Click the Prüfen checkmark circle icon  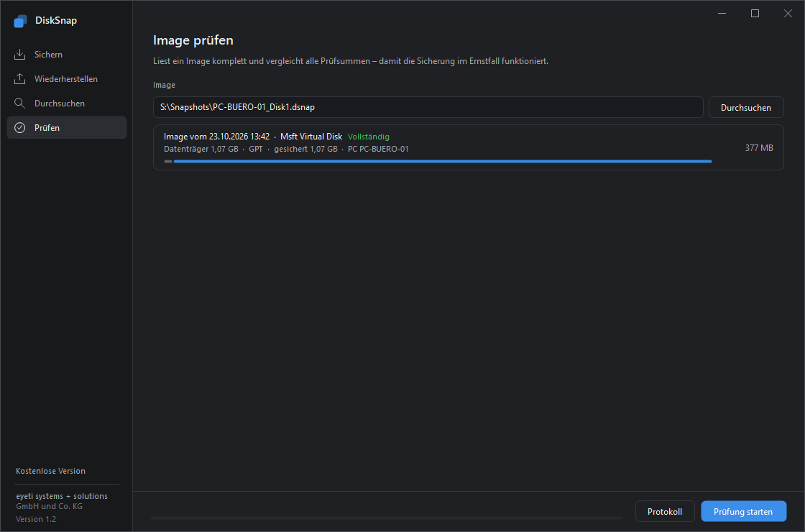[x=19, y=128]
